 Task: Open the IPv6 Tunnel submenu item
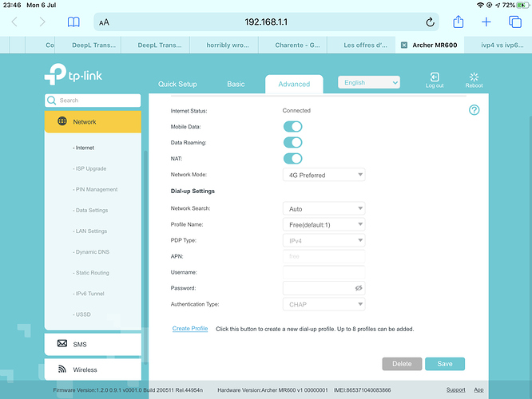click(x=89, y=294)
